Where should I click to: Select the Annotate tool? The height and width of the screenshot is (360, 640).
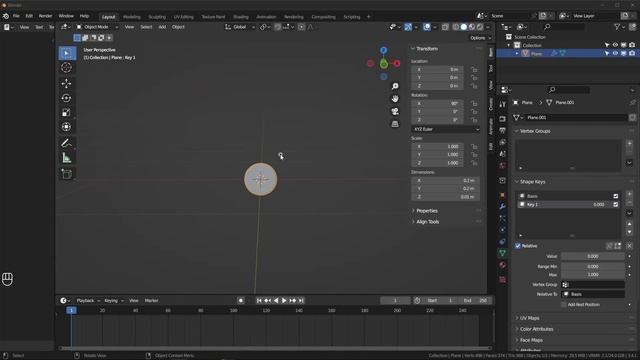(67, 143)
